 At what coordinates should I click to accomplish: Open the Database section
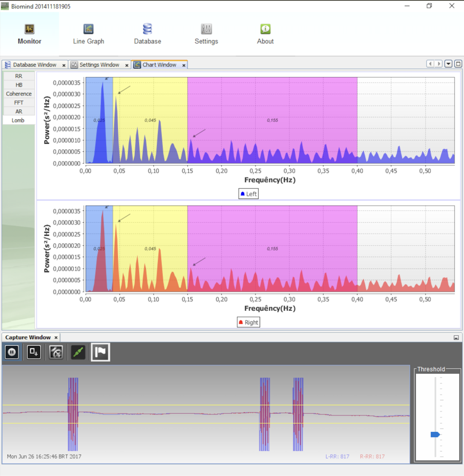[x=147, y=34]
